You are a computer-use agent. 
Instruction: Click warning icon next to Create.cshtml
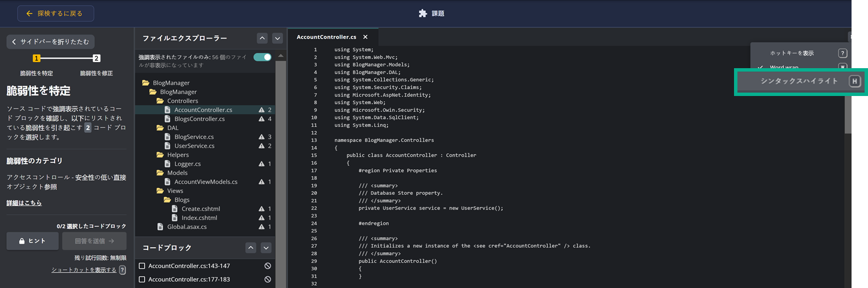click(262, 209)
